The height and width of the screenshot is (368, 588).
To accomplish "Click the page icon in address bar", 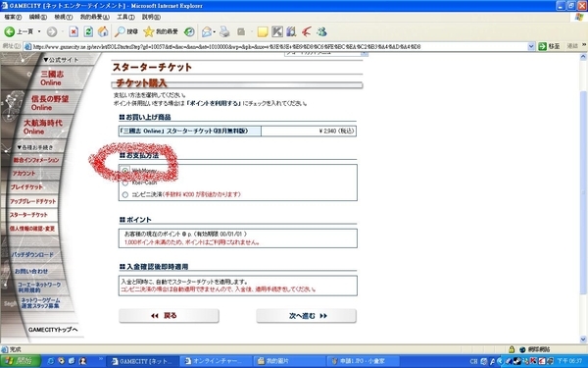I will [27, 46].
